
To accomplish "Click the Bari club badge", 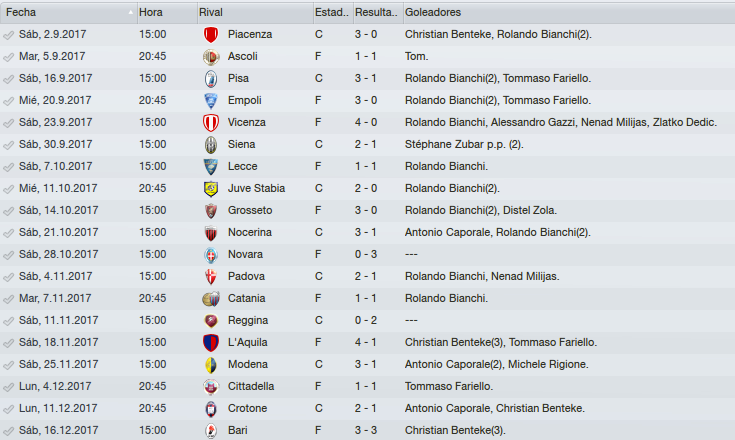I will click(211, 431).
